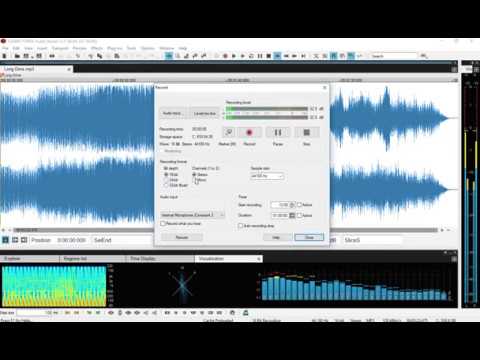The width and height of the screenshot is (480, 360).
Task: Tick the Active checkbox beside Duration
Action: tap(299, 215)
